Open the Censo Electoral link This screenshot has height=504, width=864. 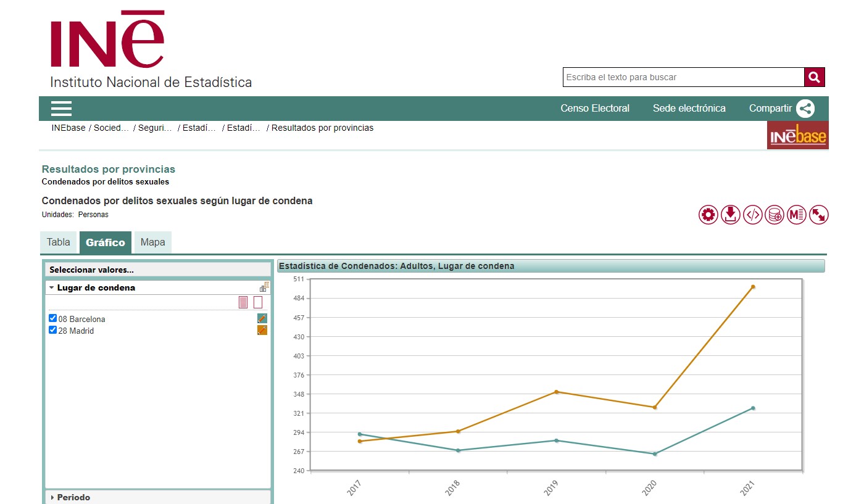(595, 109)
